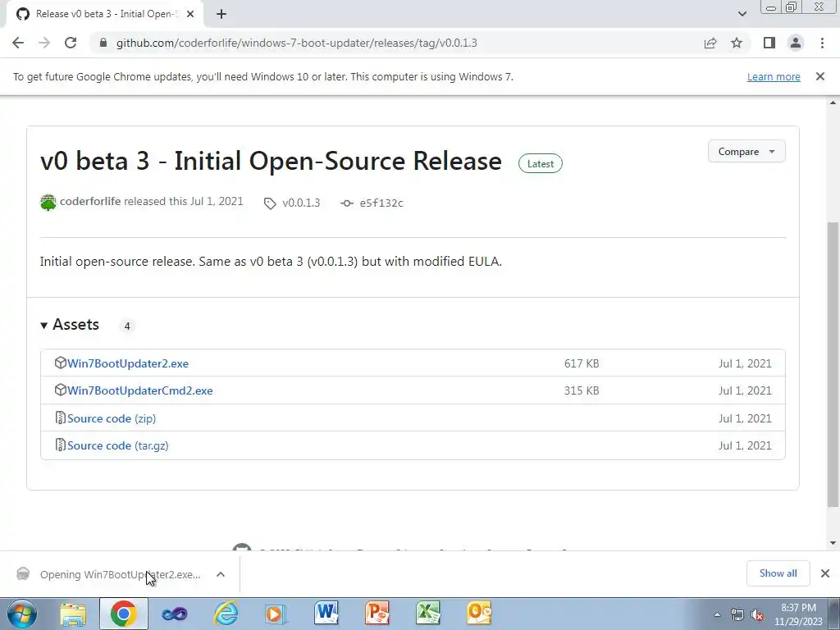Click the archive icon beside Source code (tar.gz)
This screenshot has height=630, width=840.
pos(60,445)
